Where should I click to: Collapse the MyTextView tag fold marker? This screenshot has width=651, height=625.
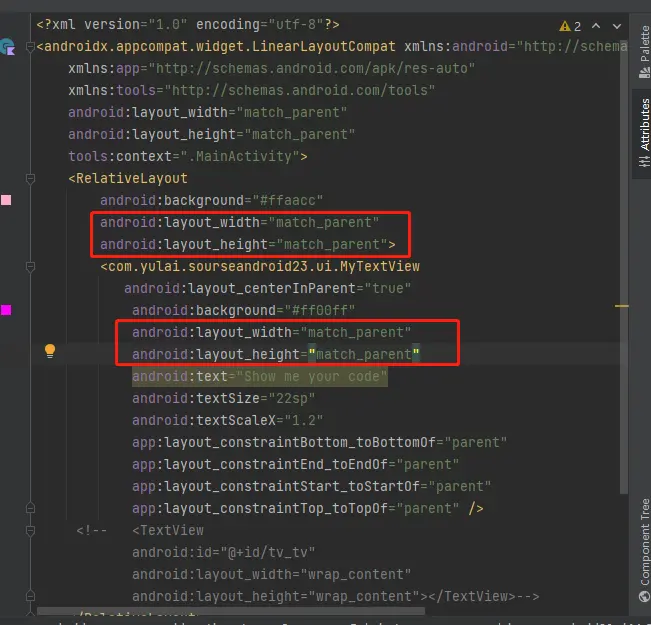click(x=30, y=267)
